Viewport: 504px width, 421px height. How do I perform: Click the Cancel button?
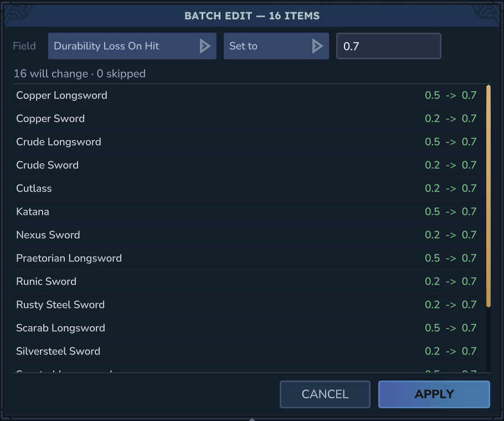pyautogui.click(x=325, y=394)
